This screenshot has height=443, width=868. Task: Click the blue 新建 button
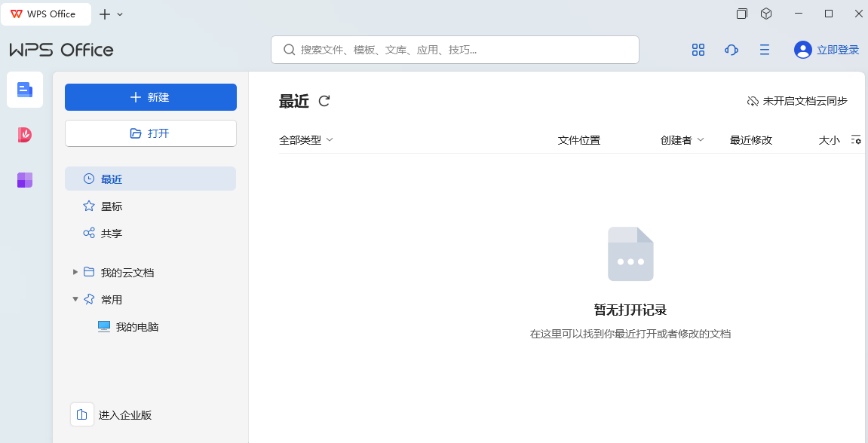tap(150, 97)
